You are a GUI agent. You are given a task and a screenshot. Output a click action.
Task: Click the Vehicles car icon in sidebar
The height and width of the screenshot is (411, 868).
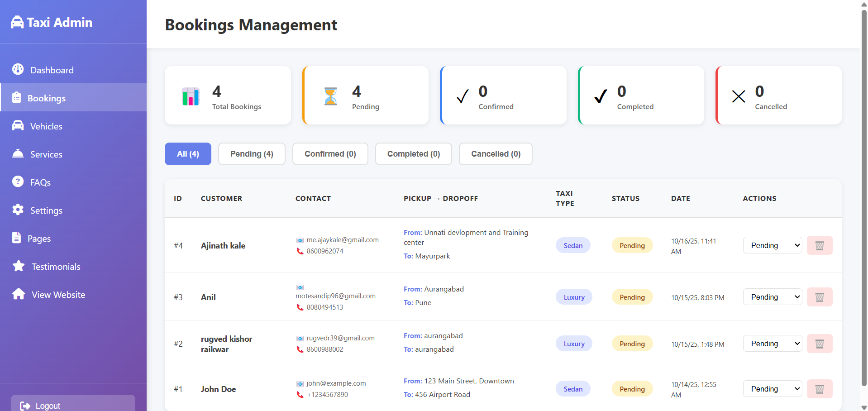pos(18,125)
